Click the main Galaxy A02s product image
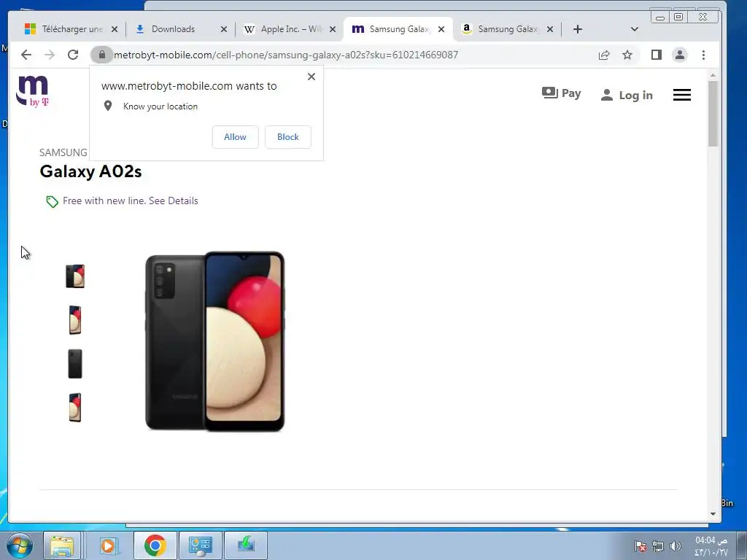 tap(215, 341)
